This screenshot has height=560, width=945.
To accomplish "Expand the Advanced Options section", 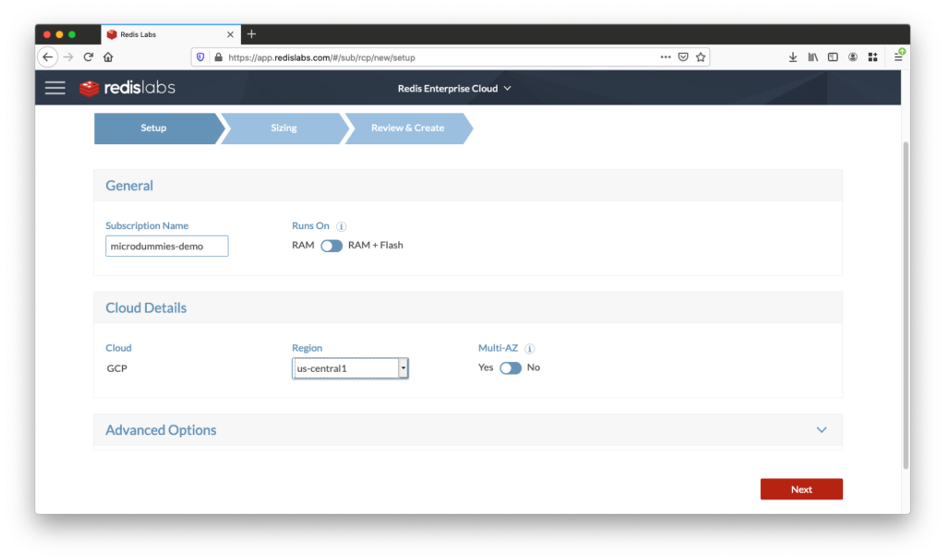I will [821, 430].
